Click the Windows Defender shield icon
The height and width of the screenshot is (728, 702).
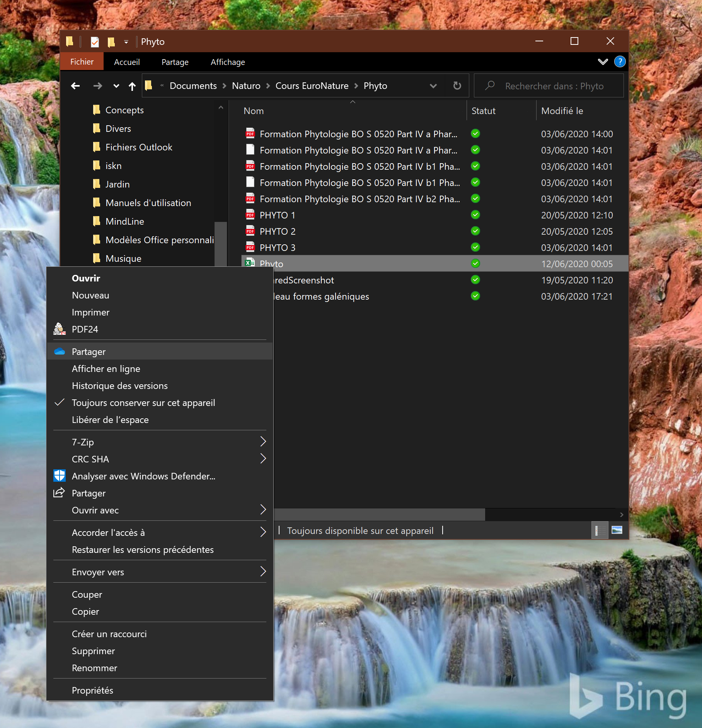click(x=59, y=476)
